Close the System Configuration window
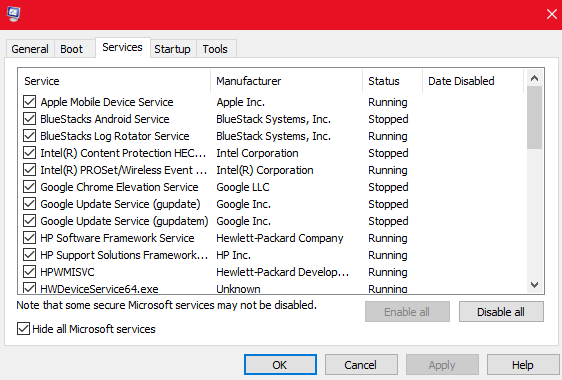The width and height of the screenshot is (562, 380). click(552, 14)
